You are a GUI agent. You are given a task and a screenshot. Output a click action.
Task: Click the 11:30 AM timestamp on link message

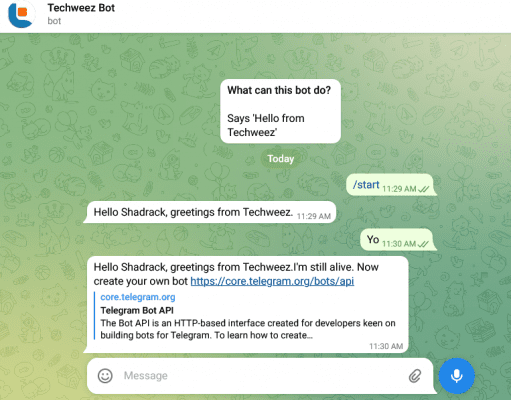(386, 346)
